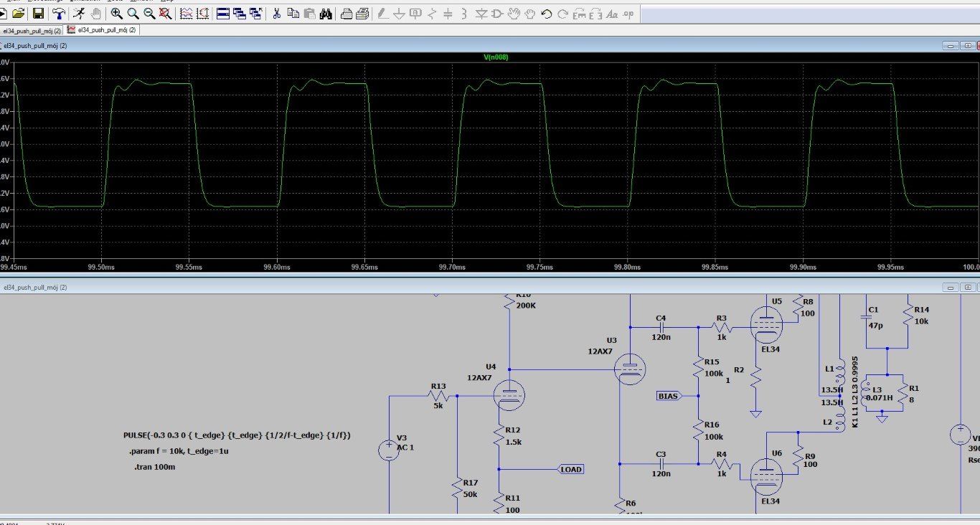Select the Label Net tool
This screenshot has height=525, width=980.
click(x=415, y=14)
